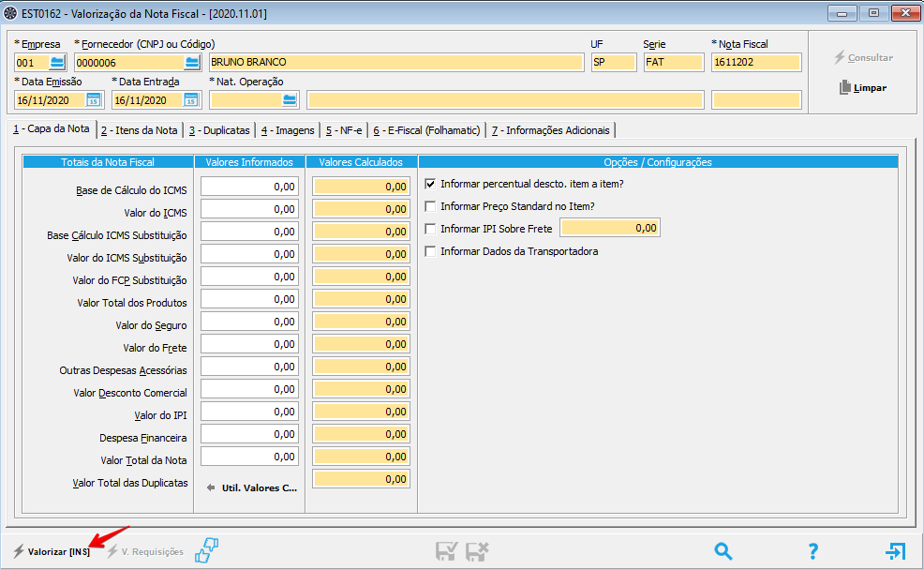Click the Opções / Configurações header

point(658,162)
